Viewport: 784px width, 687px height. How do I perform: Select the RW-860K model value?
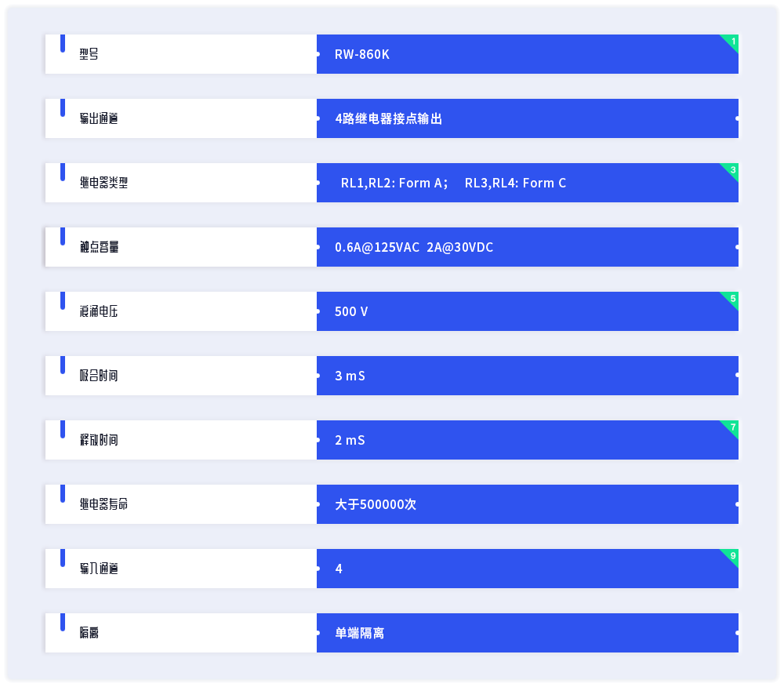362,54
